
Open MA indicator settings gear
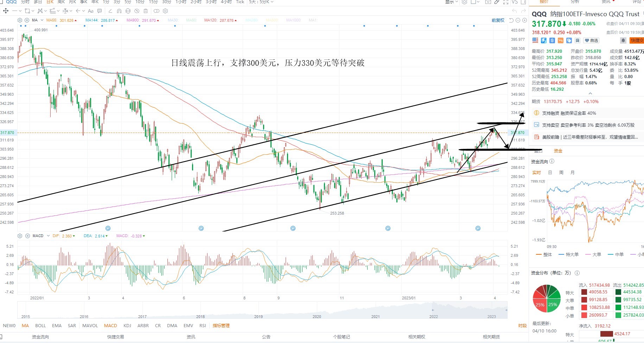pos(20,20)
